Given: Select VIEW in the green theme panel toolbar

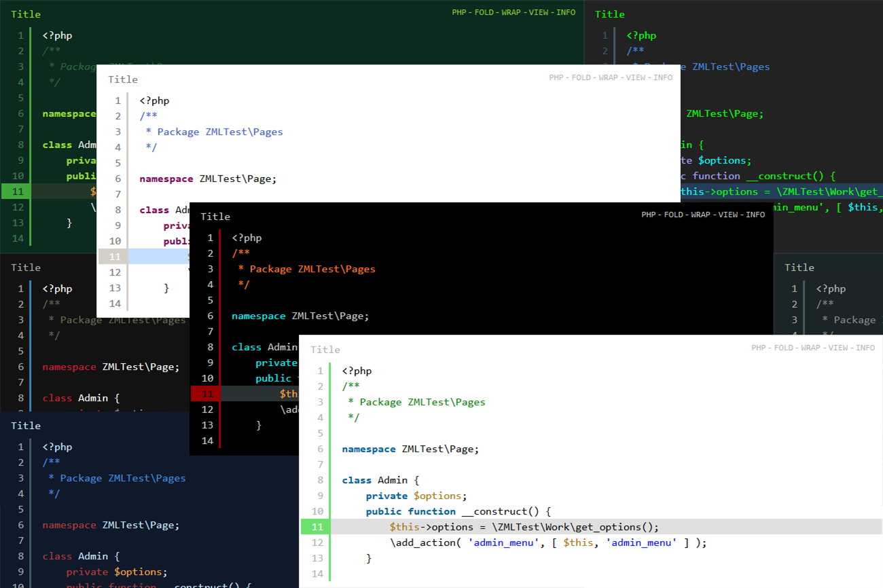Looking at the screenshot, I should click(539, 12).
